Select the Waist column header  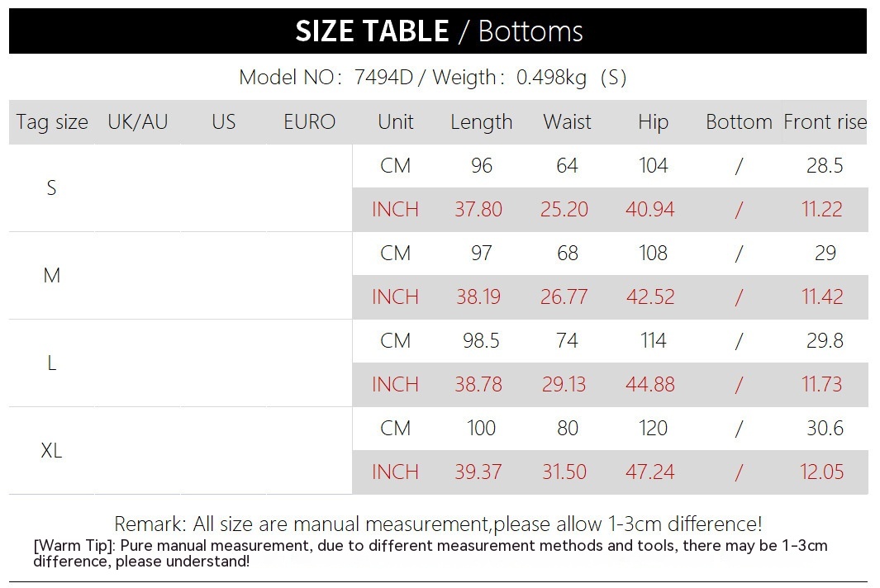coord(567,122)
